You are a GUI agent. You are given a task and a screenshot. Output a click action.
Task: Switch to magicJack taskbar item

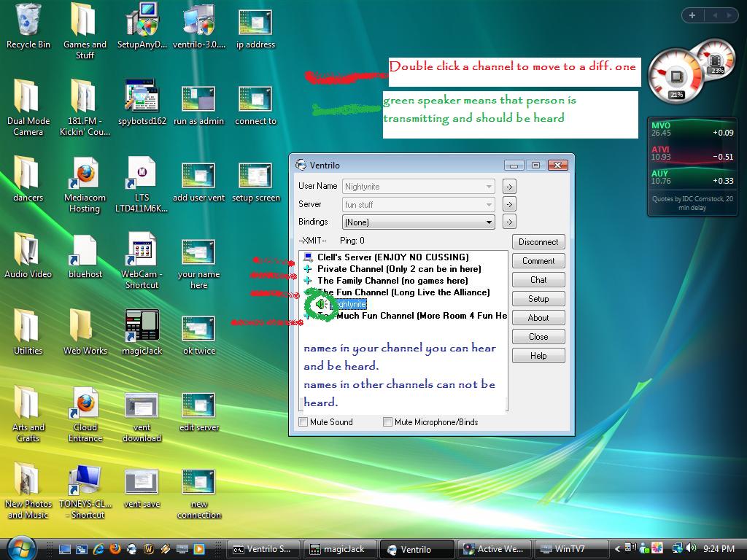(x=340, y=549)
